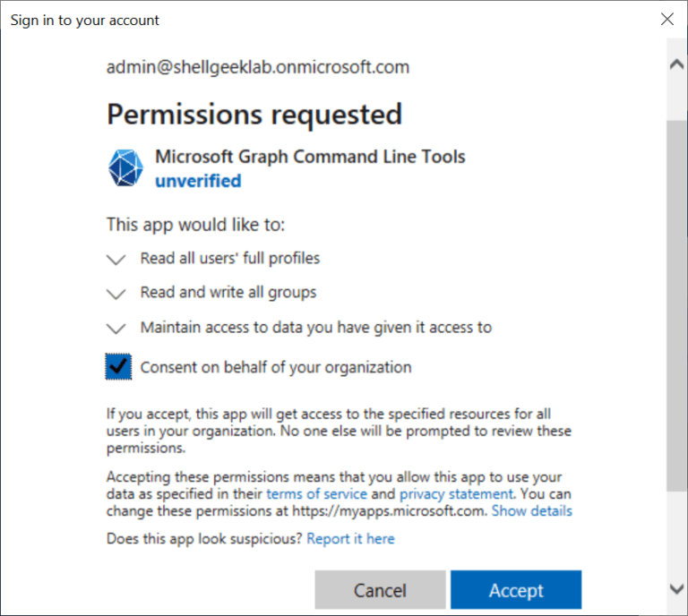Image resolution: width=688 pixels, height=616 pixels.
Task: Click the Report it here link
Action: [x=350, y=539]
